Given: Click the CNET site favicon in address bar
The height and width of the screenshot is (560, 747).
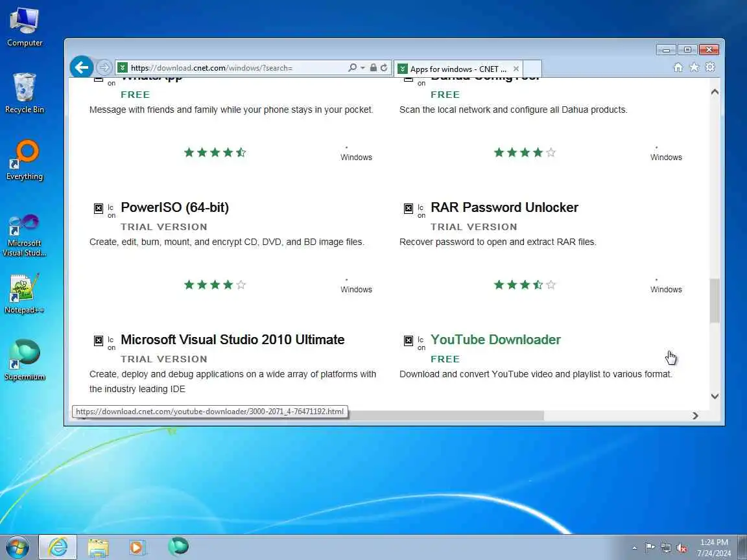Looking at the screenshot, I should coord(123,67).
